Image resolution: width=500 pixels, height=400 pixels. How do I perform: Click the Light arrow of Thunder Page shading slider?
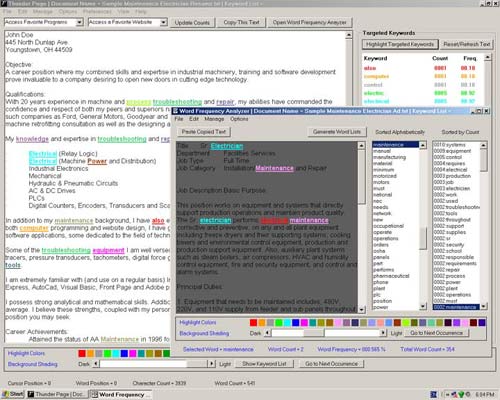(x=212, y=364)
